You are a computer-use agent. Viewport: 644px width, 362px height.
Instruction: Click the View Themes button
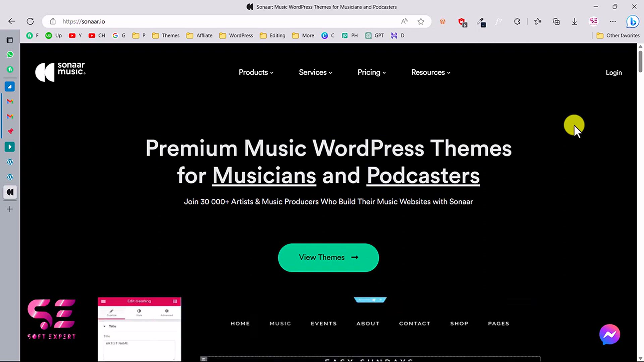point(328,257)
